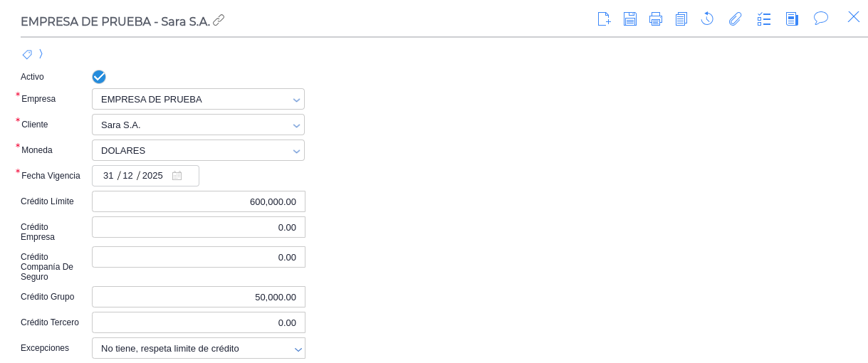Screen dimensions: 868x363
Task: Expand the breadcrumb chevron beside tag
Action: [41, 54]
